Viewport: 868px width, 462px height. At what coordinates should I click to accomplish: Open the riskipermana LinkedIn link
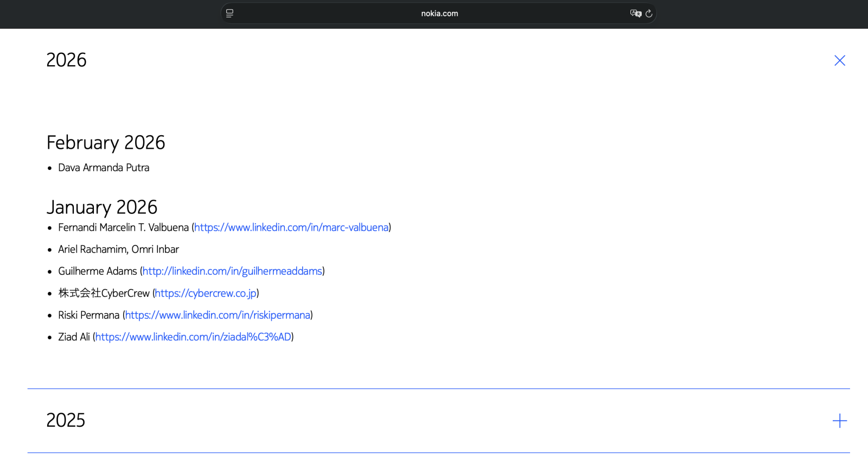(218, 315)
